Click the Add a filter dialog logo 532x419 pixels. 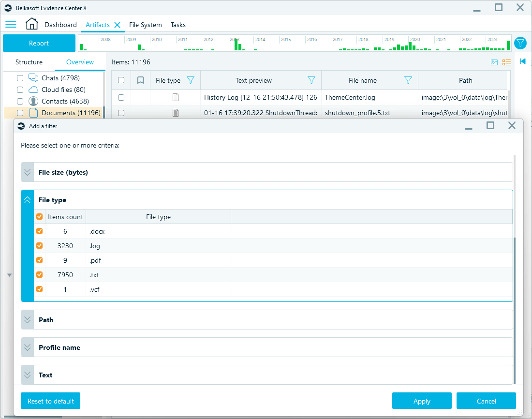(21, 126)
